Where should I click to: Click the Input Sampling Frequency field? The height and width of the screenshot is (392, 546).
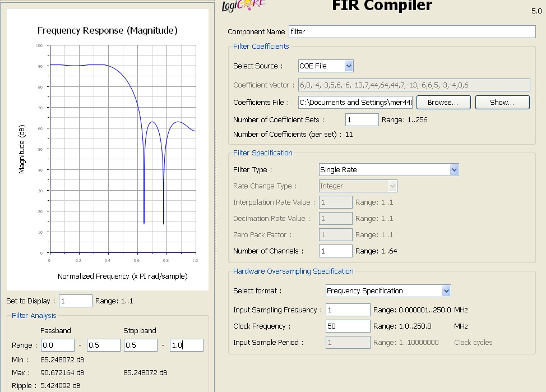(348, 310)
